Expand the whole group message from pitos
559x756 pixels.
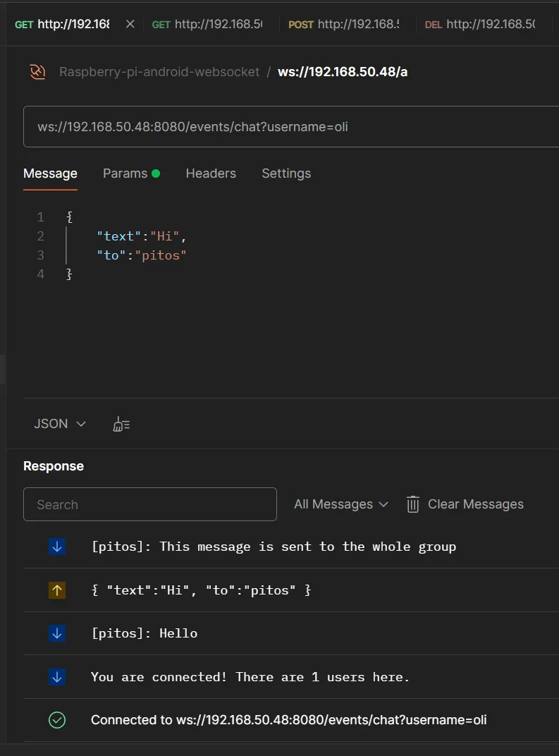[291, 547]
